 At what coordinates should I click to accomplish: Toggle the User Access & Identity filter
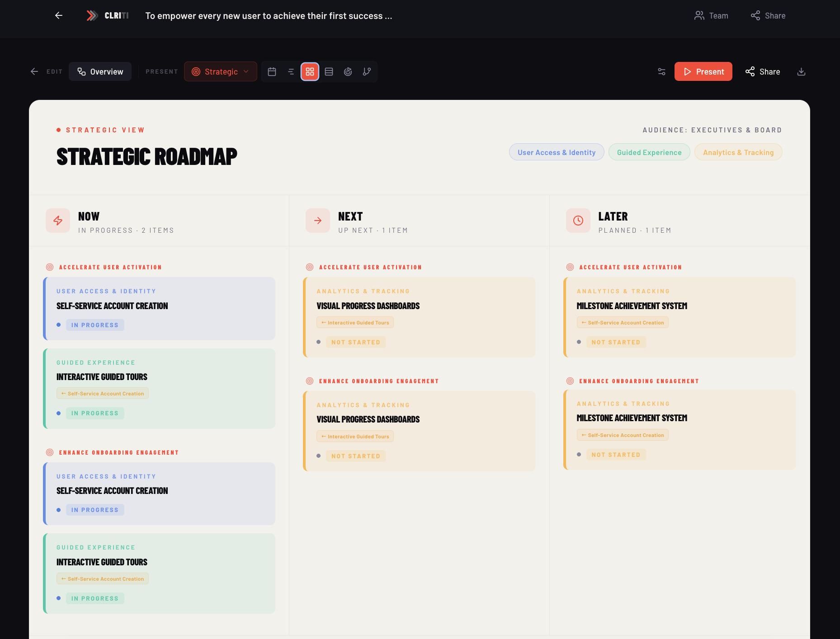557,152
